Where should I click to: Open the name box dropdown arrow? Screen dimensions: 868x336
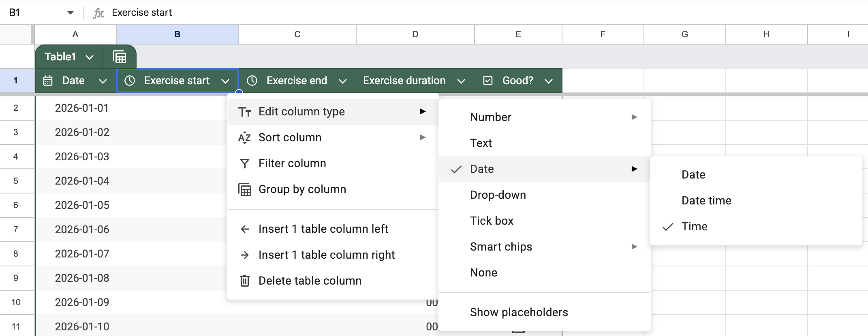tap(71, 13)
